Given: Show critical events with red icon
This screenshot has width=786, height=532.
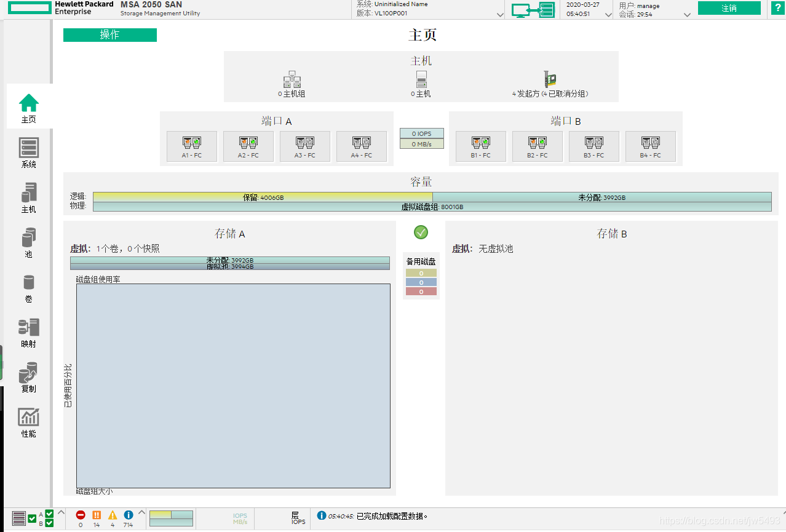Looking at the screenshot, I should (x=81, y=515).
